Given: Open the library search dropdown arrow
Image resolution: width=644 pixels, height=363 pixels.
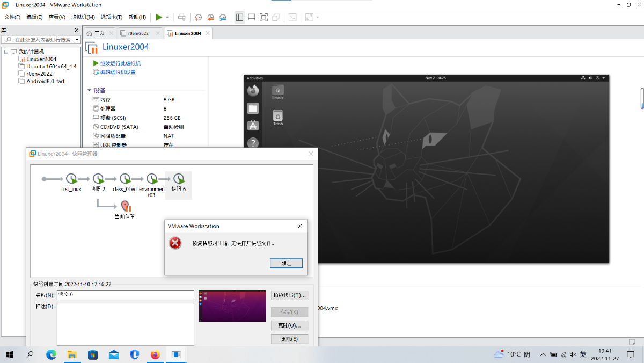Looking at the screenshot, I should click(x=77, y=40).
